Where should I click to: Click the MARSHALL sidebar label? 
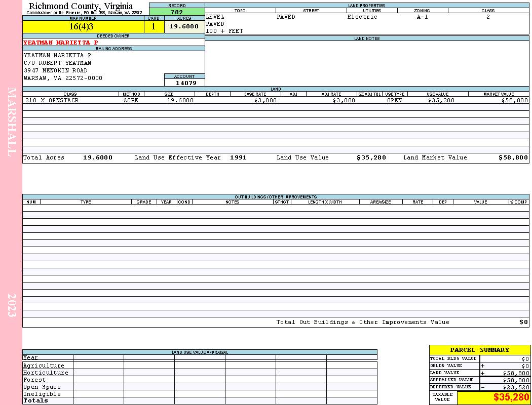(x=12, y=122)
